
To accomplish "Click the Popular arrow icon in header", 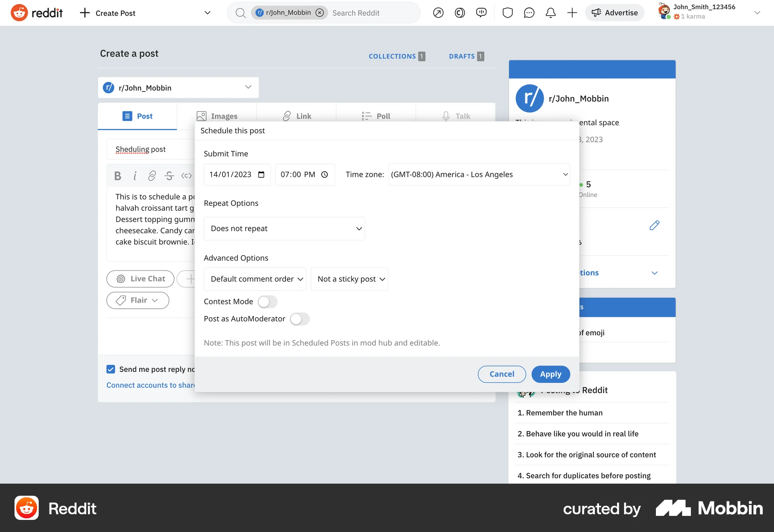I will point(438,13).
